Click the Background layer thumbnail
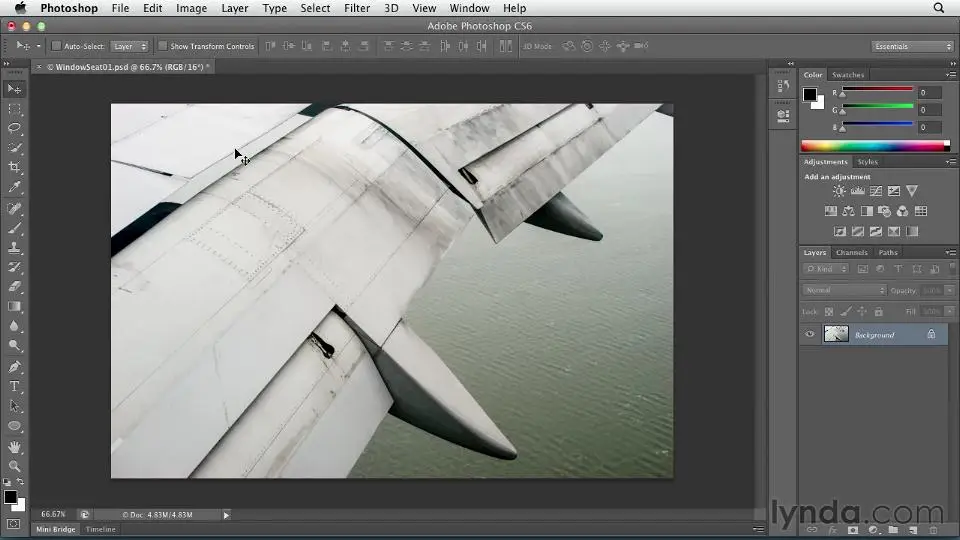960x540 pixels. [836, 334]
